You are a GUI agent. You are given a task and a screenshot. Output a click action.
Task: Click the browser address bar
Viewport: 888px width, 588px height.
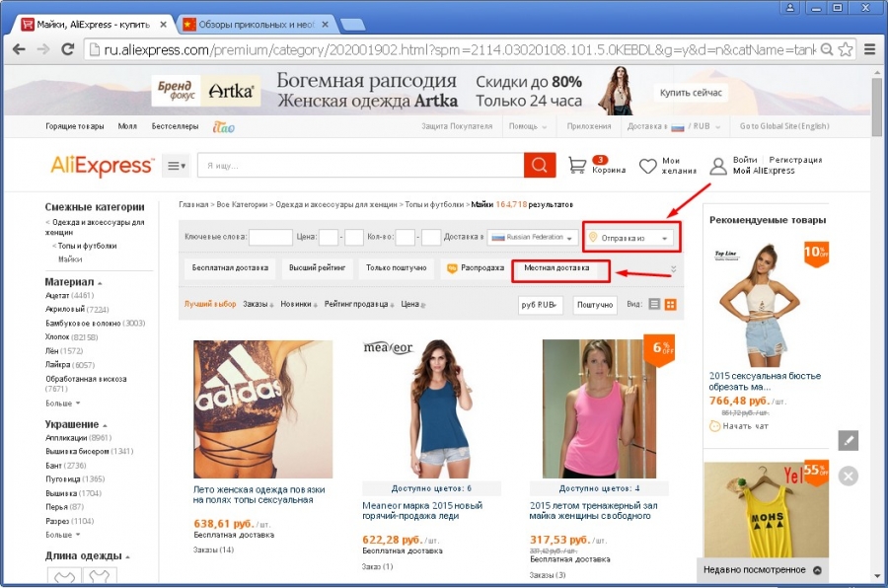(452, 50)
